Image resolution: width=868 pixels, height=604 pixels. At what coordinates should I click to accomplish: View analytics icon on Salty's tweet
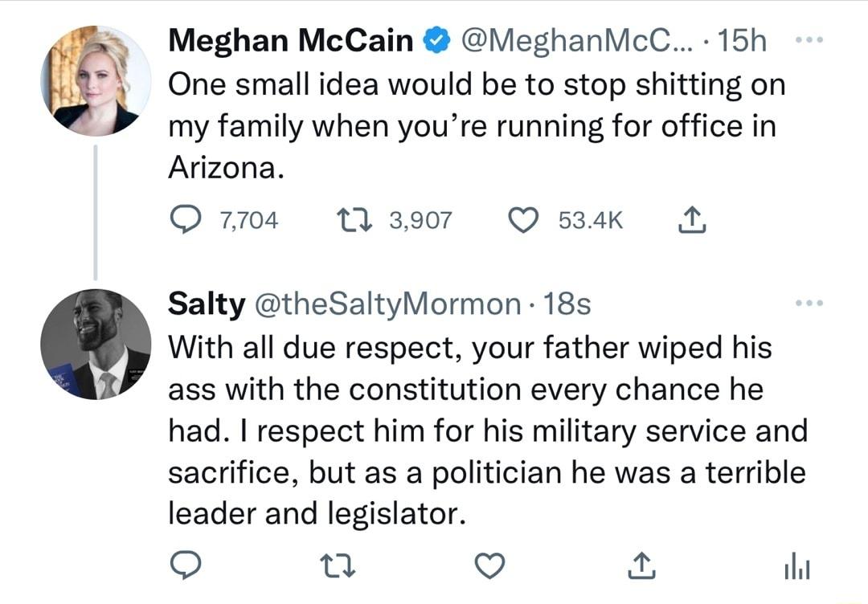pyautogui.click(x=796, y=565)
